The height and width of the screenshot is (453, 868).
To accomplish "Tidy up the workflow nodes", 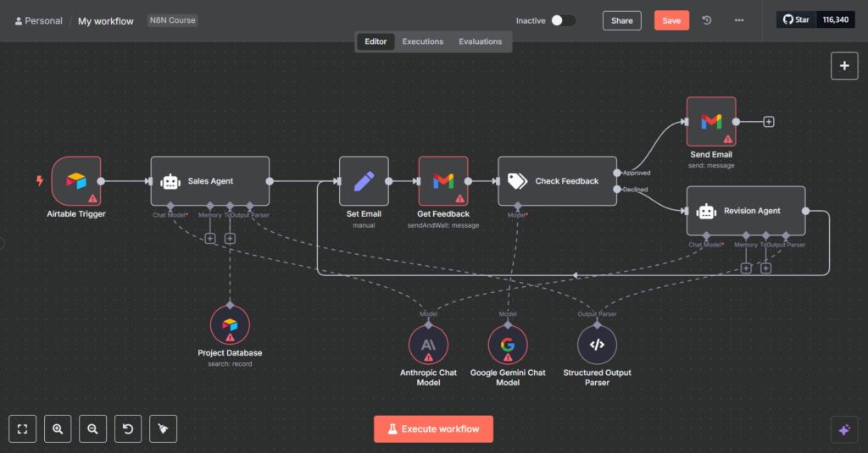I will (x=164, y=428).
